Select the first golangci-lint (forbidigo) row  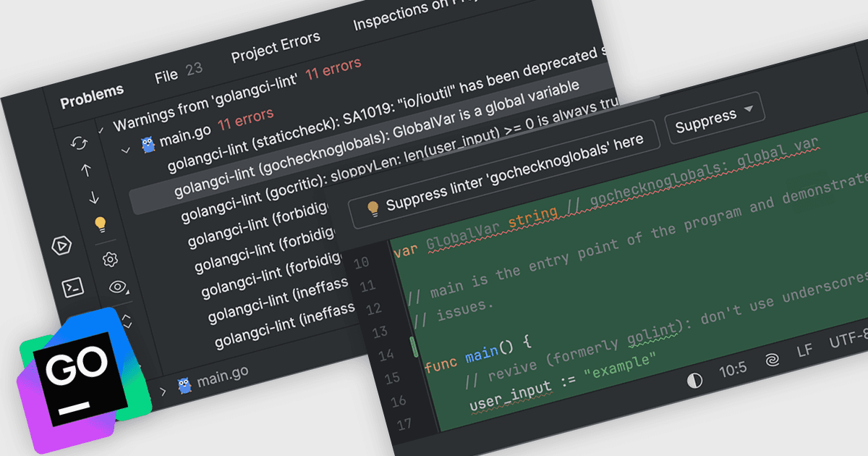pos(259,225)
